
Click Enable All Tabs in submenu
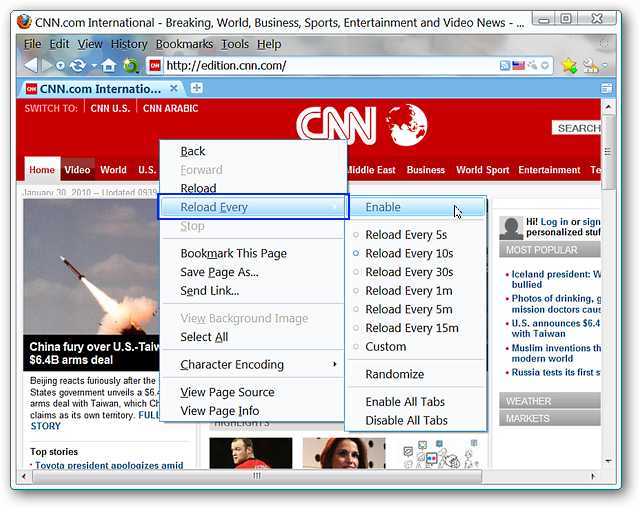point(406,402)
